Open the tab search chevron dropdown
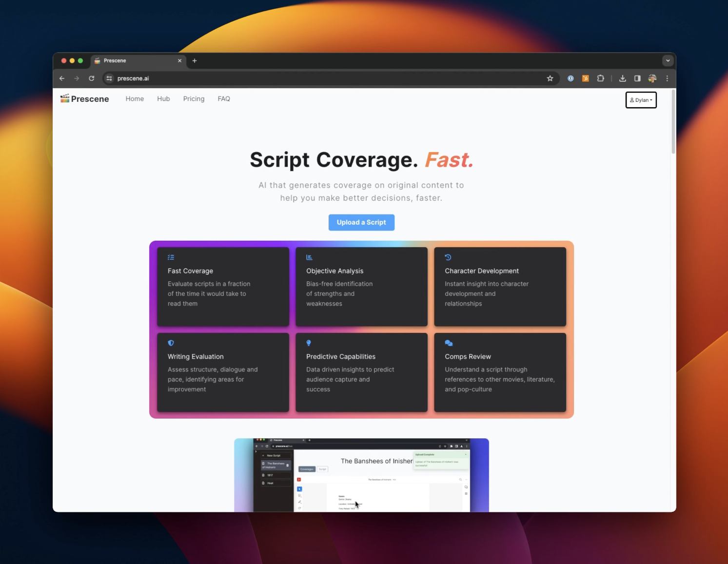The height and width of the screenshot is (564, 728). click(x=668, y=61)
